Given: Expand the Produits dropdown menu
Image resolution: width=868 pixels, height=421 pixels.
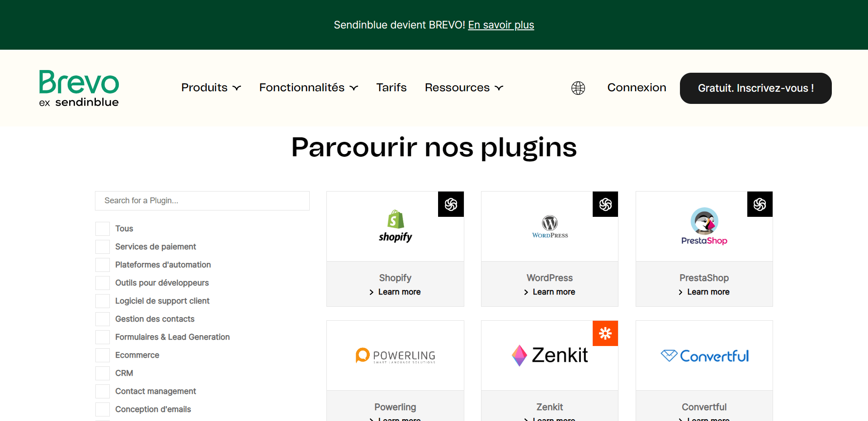Looking at the screenshot, I should pyautogui.click(x=211, y=88).
